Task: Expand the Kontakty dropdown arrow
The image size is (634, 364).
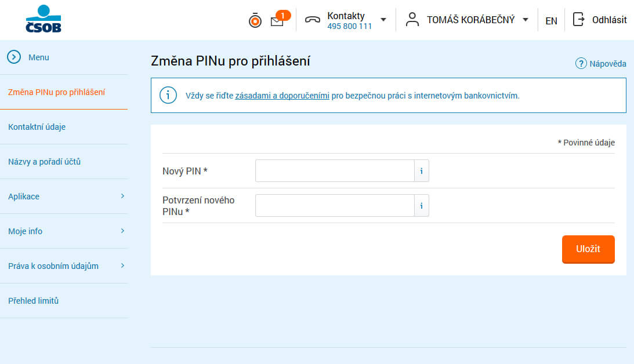Action: click(383, 20)
